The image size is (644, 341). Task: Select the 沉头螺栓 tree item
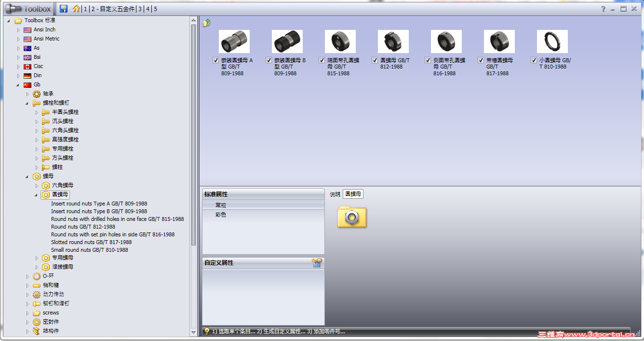coord(63,121)
